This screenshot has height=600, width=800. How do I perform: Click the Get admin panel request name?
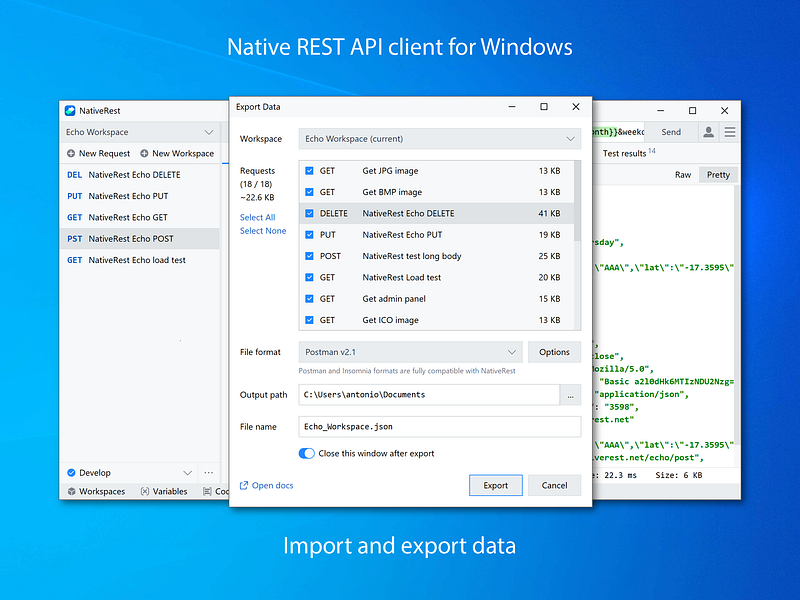[394, 299]
